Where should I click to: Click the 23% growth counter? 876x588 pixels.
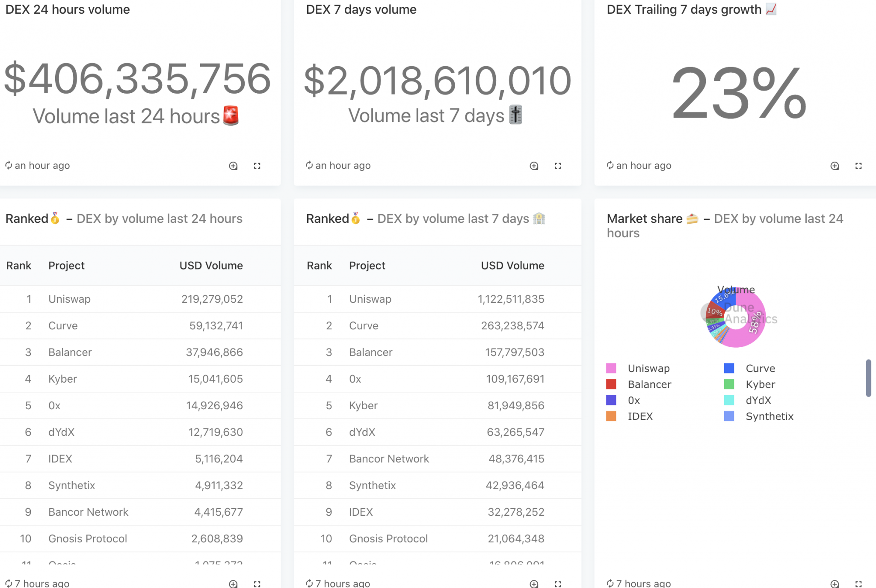(739, 93)
